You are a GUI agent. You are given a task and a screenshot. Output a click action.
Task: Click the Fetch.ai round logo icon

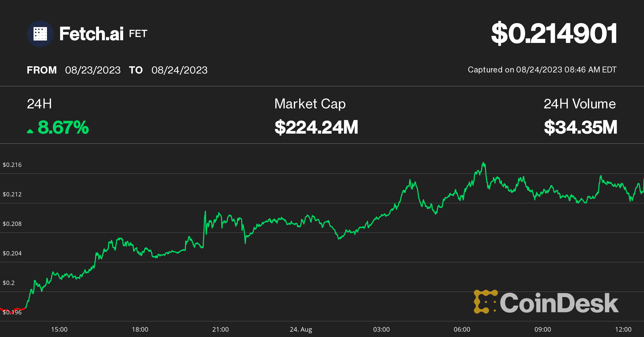tap(40, 34)
